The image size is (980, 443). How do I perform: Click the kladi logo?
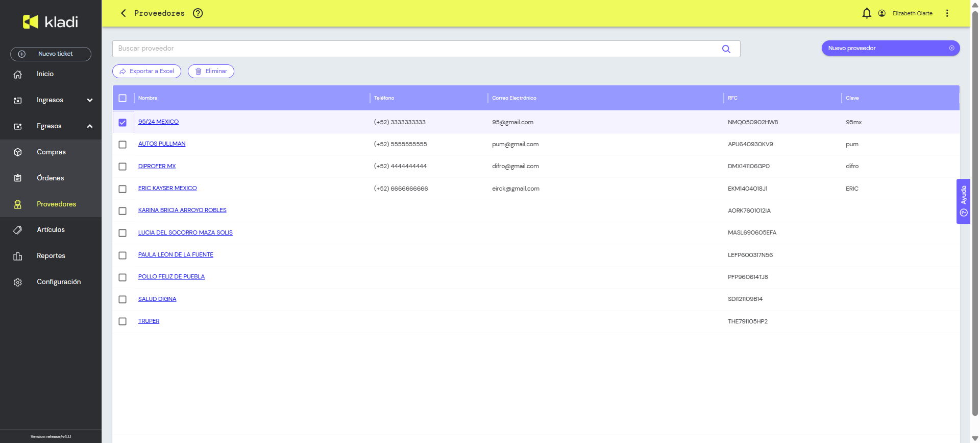pos(51,21)
